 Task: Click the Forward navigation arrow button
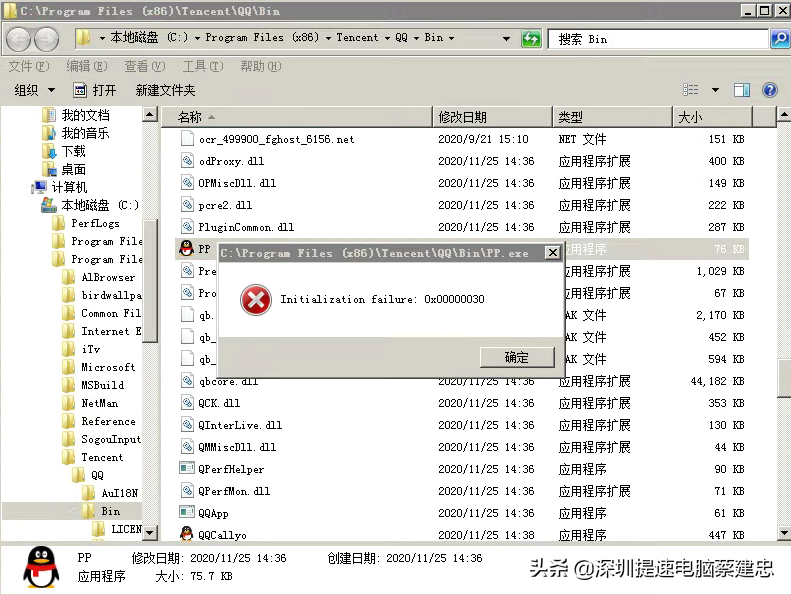pos(46,39)
